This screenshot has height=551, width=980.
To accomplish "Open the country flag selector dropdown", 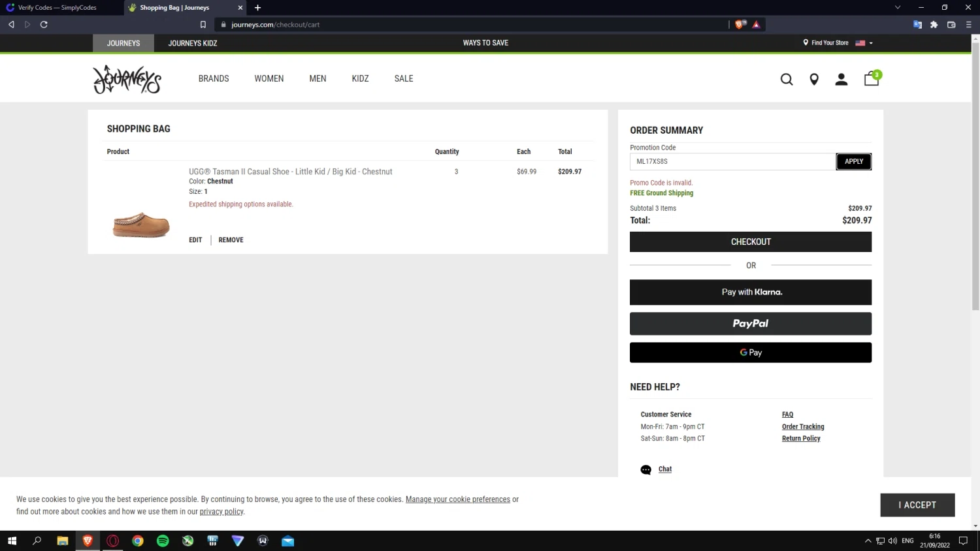I will (864, 43).
